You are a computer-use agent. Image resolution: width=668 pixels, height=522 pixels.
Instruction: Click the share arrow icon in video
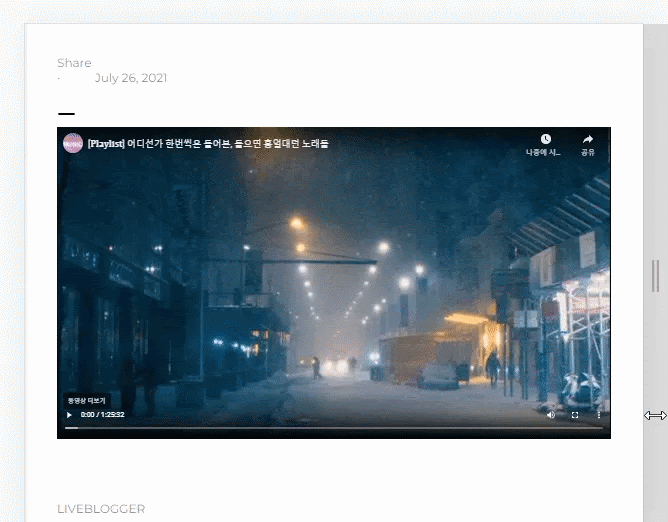tap(588, 139)
